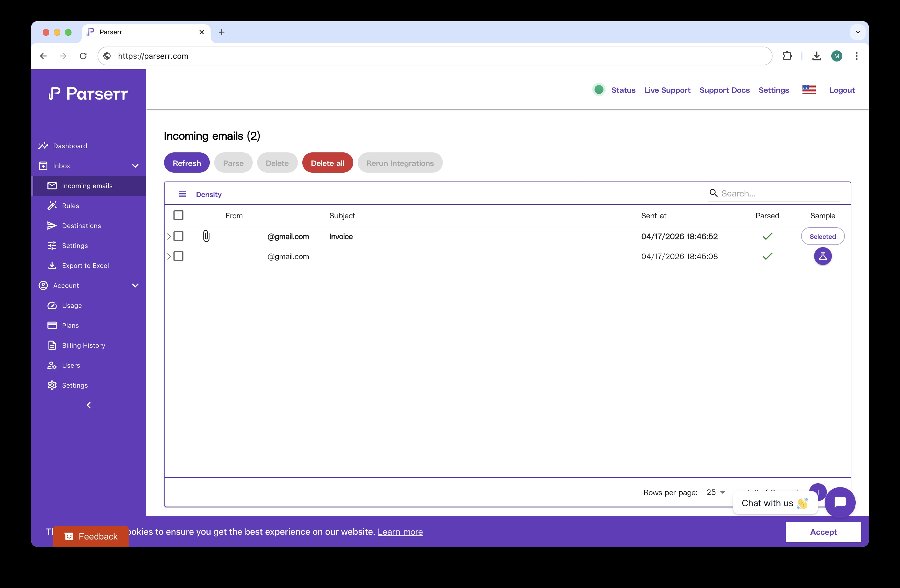The image size is (900, 588).
Task: Open the browser profile M avatar
Action: pyautogui.click(x=837, y=56)
